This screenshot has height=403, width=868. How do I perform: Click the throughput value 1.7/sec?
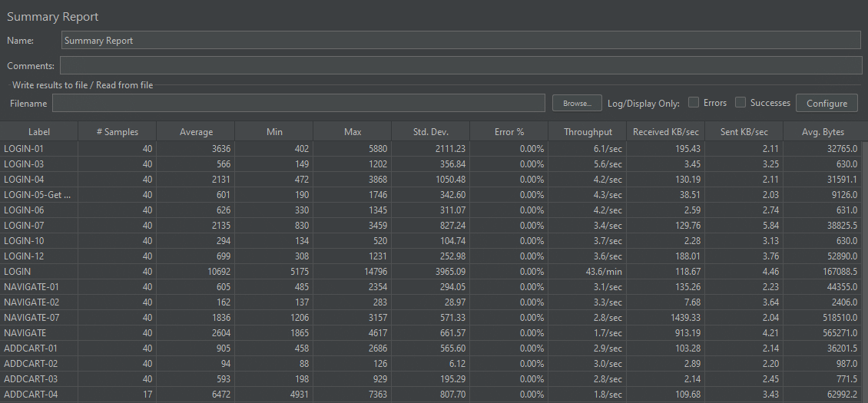point(606,332)
